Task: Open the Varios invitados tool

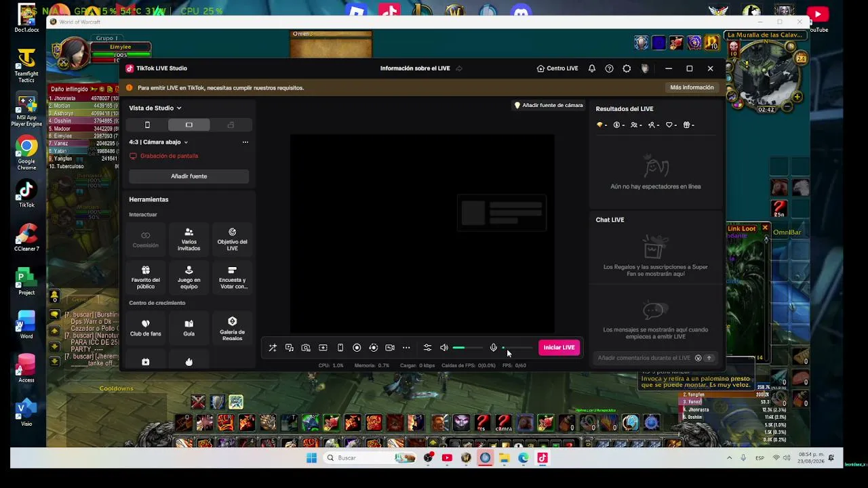Action: (x=189, y=239)
